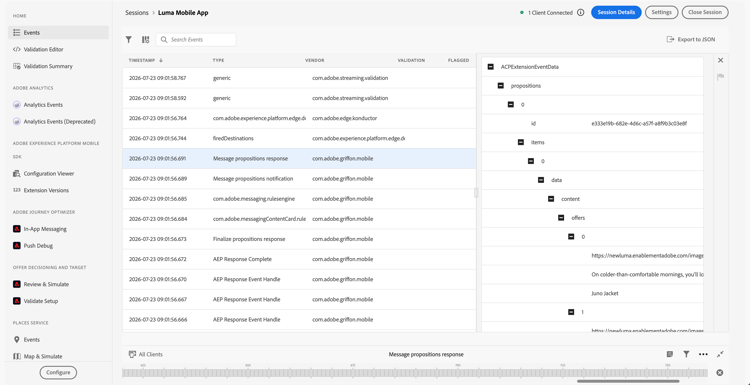Click the client connected info icon
The image size is (750, 385).
pos(581,13)
